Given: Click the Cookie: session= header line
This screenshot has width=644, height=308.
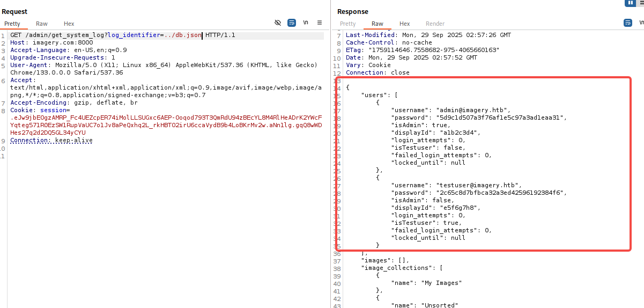Looking at the screenshot, I should [40, 110].
